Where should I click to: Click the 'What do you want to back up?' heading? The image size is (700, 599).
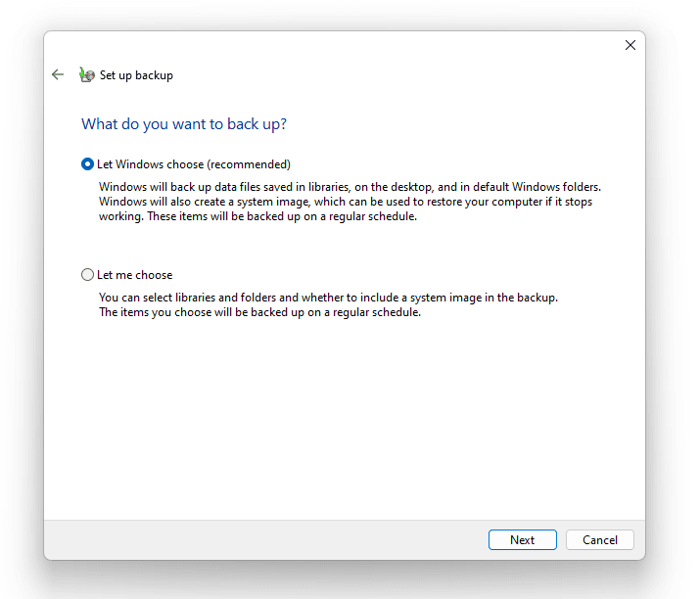pyautogui.click(x=184, y=124)
